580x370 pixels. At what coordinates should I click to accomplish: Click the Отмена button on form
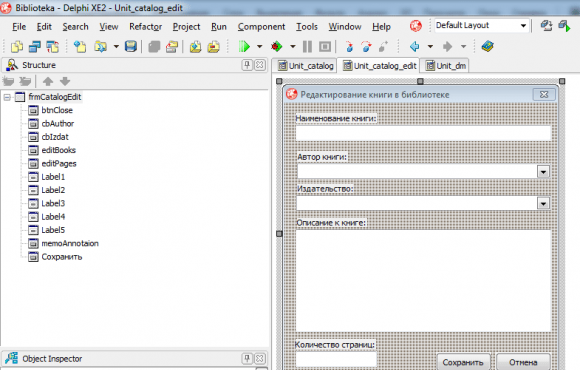[x=523, y=362]
